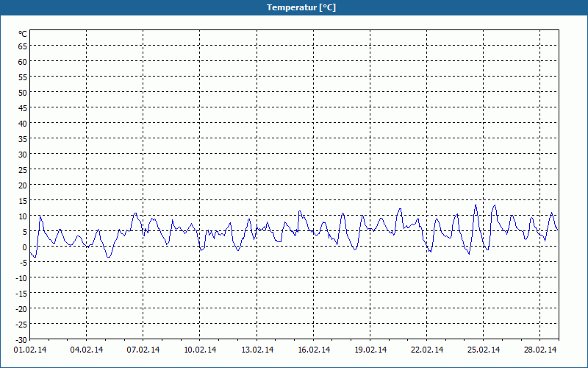This screenshot has width=588, height=368.
Task: Click the -25 y-axis label
Action: point(21,325)
